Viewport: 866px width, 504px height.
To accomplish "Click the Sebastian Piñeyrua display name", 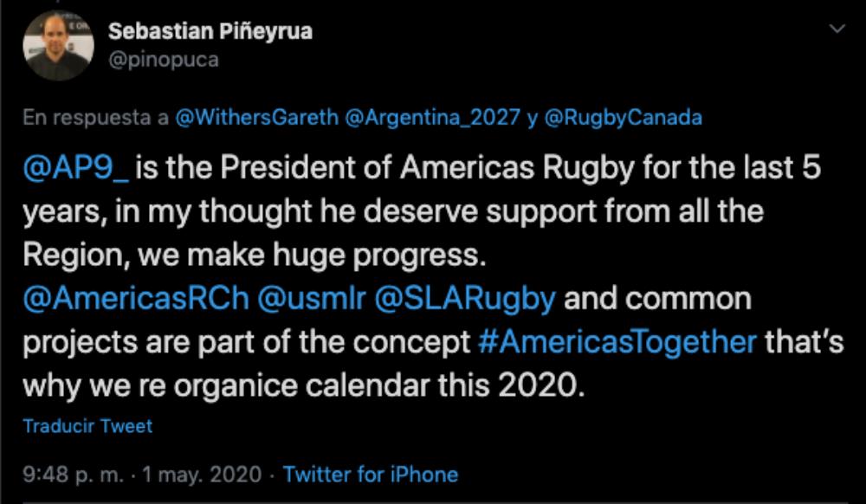I will click(210, 31).
